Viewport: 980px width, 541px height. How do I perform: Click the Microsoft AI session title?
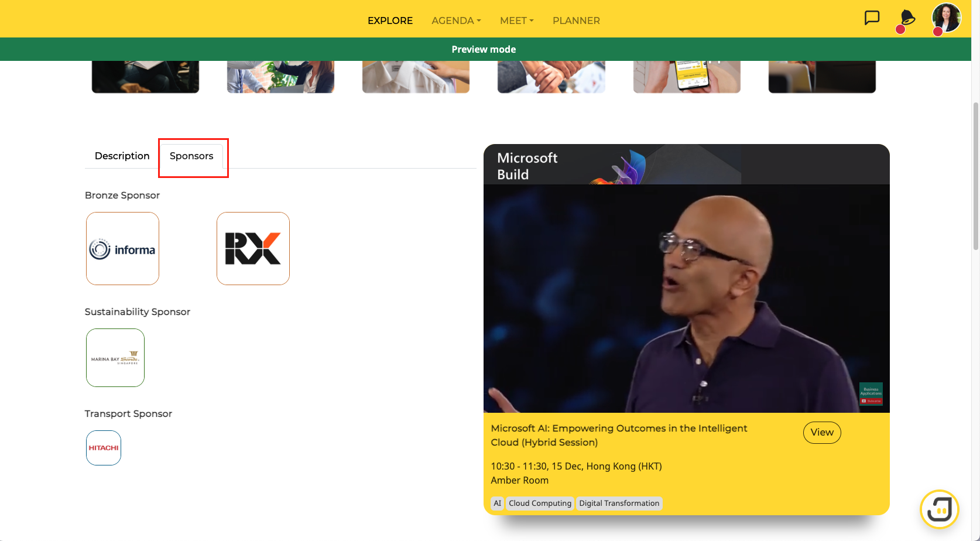[619, 435]
